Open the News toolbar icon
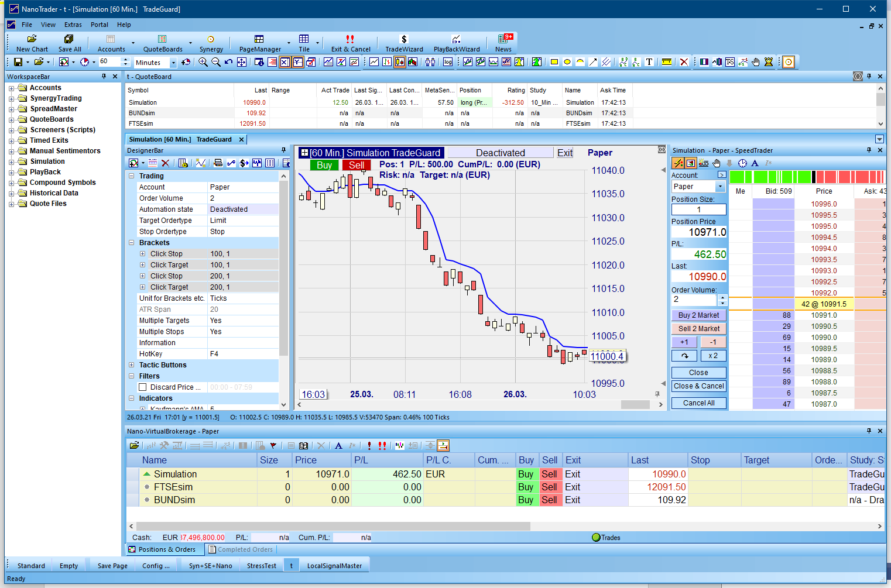891x588 pixels. point(504,40)
